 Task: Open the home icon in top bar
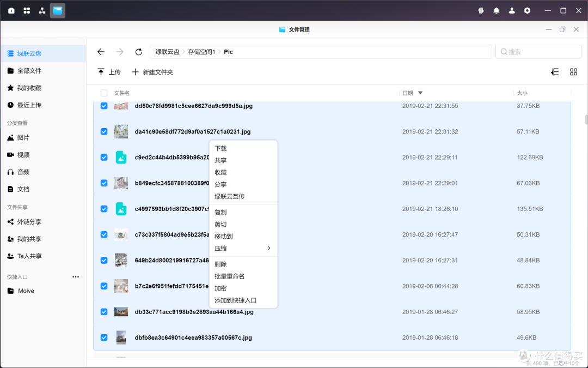point(11,10)
